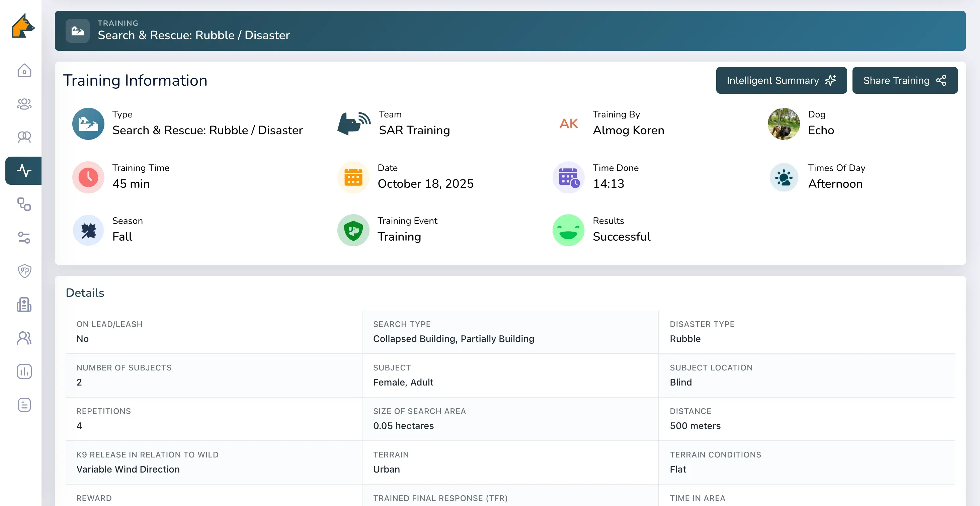Click the Intelligent Summary button
Image resolution: width=980 pixels, height=506 pixels.
pos(781,80)
